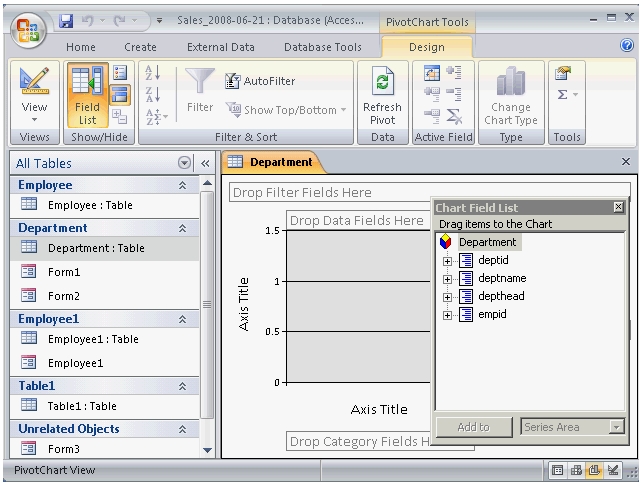
Task: Open Microsoft Access Help icon
Action: point(627,45)
